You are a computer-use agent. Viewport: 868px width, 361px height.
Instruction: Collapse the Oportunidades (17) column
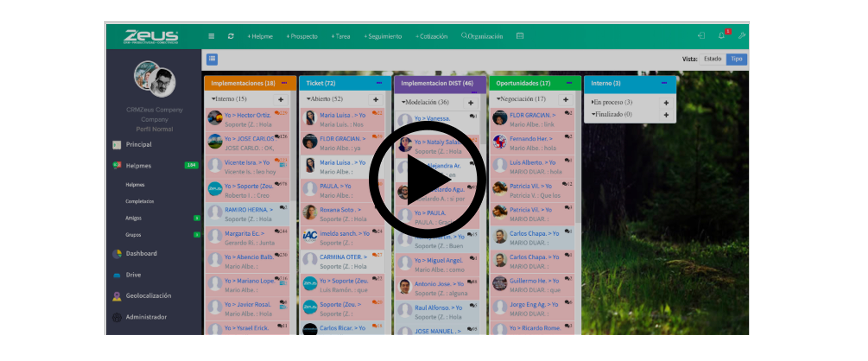point(569,83)
